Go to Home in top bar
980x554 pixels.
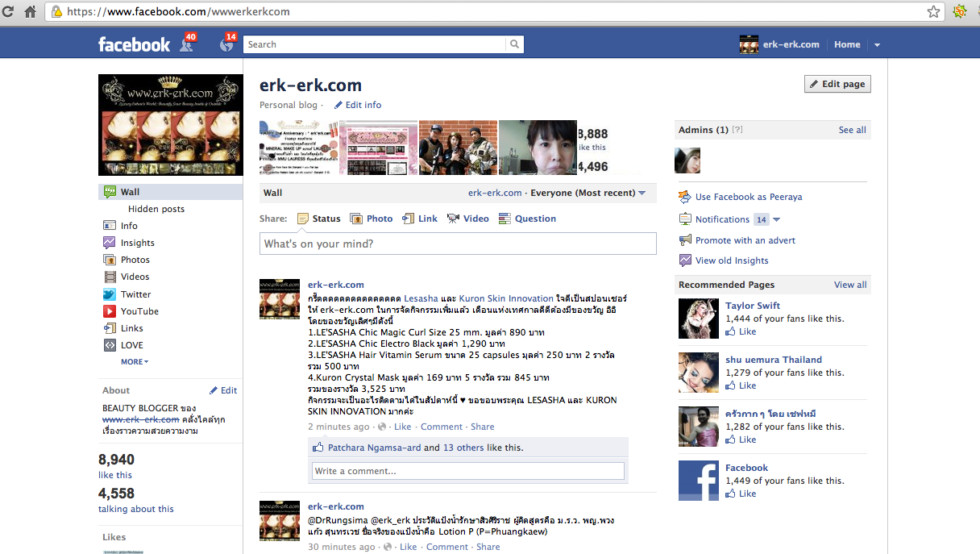point(847,45)
